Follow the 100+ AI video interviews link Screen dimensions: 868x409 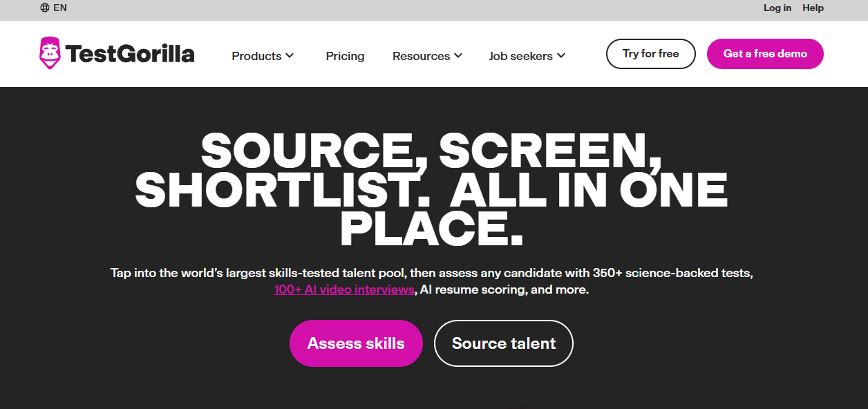[x=344, y=290]
